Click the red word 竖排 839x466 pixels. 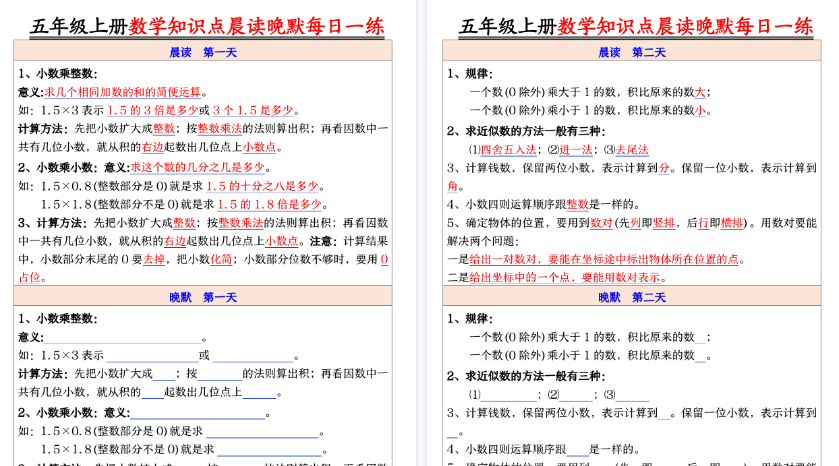pyautogui.click(x=664, y=223)
